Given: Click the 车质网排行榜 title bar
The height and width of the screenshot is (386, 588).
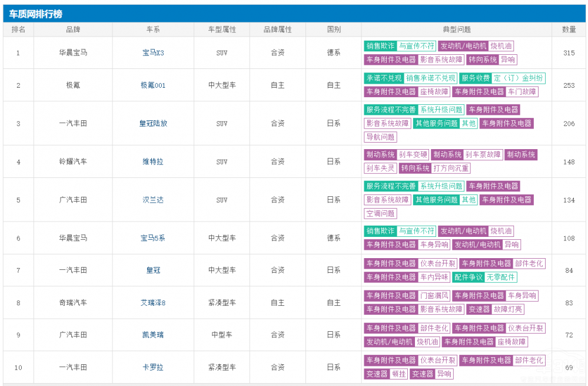Looking at the screenshot, I should (x=35, y=14).
